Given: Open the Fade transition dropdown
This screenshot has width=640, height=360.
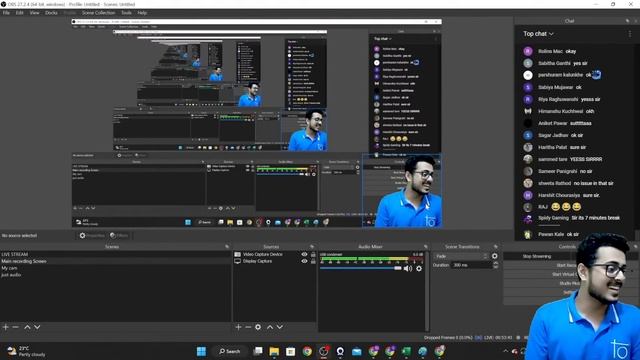Looking at the screenshot, I should [461, 256].
